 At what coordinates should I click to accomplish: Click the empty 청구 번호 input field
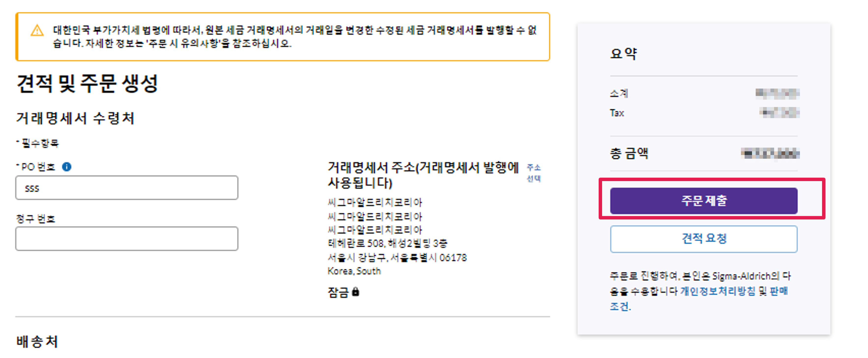127,239
